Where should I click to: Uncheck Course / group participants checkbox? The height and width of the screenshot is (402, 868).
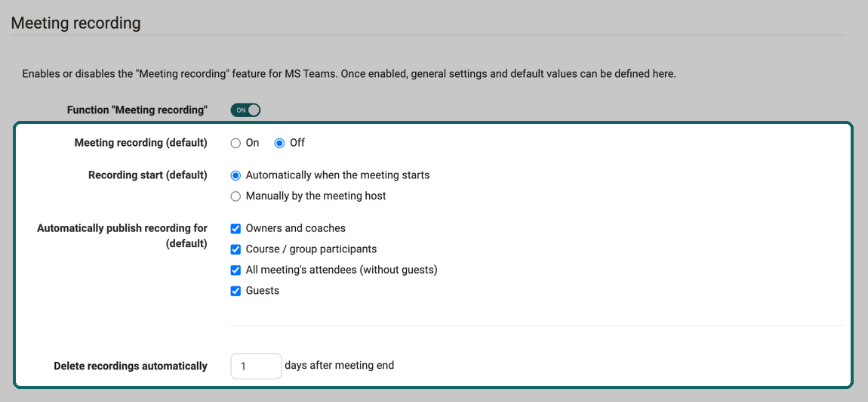coord(235,249)
